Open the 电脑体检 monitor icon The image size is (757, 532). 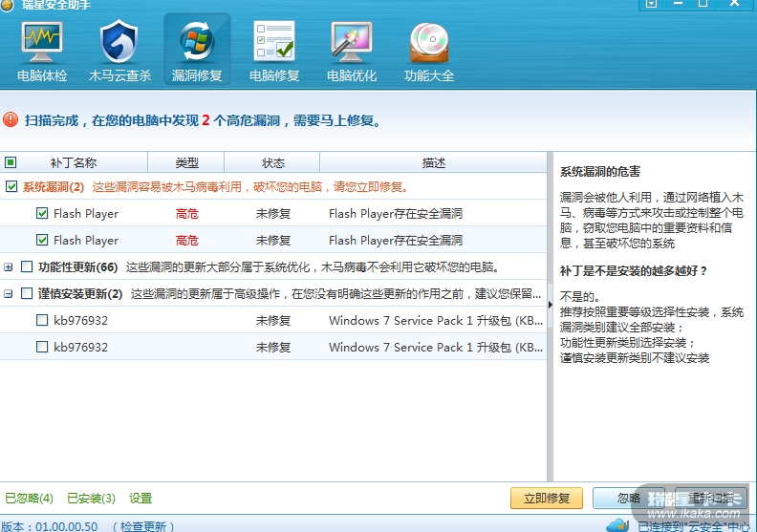pyautogui.click(x=41, y=42)
